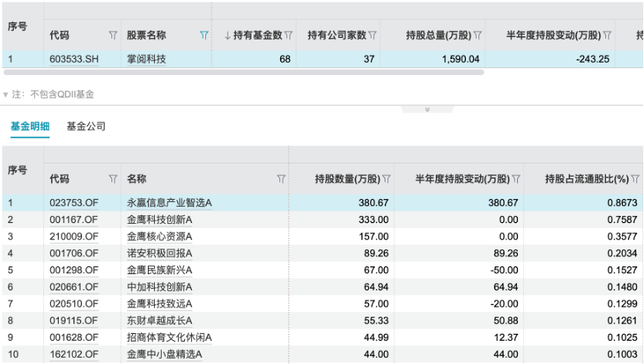The width and height of the screenshot is (644, 364).
Task: Open fund code 001706.OF
Action: pyautogui.click(x=74, y=253)
